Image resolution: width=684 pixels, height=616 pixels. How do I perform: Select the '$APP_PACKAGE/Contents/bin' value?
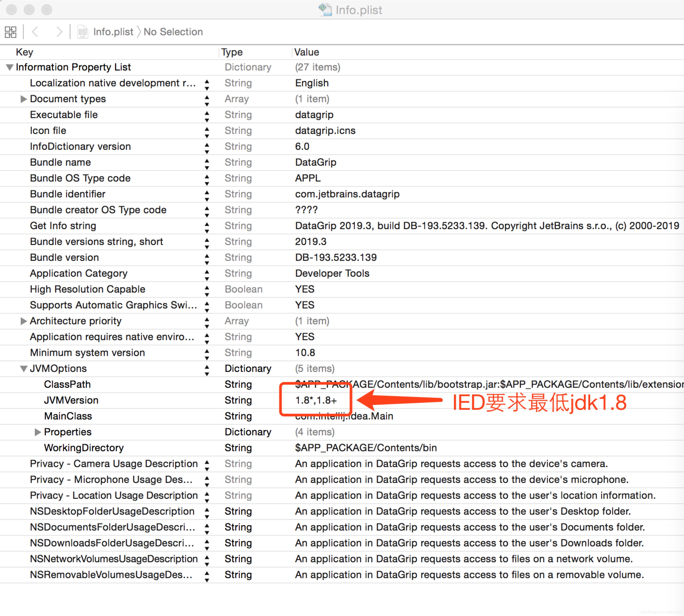tap(366, 448)
